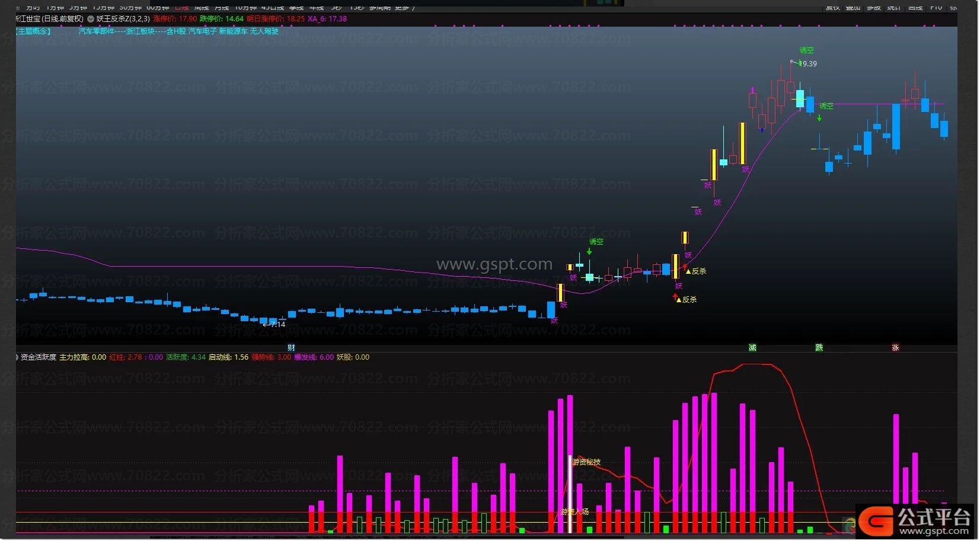Click the 活跃度: 4.34 readout
Screen dimensions: 980x541
click(x=186, y=357)
